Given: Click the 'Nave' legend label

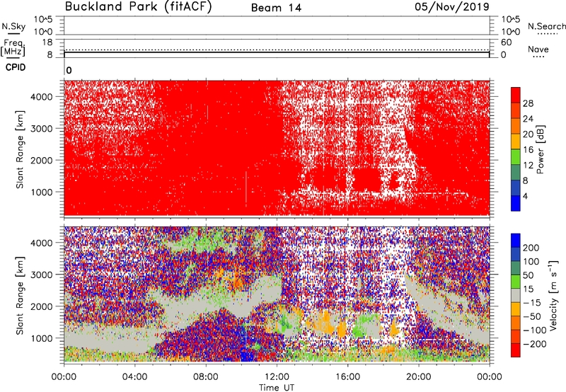Looking at the screenshot, I should click(538, 49).
